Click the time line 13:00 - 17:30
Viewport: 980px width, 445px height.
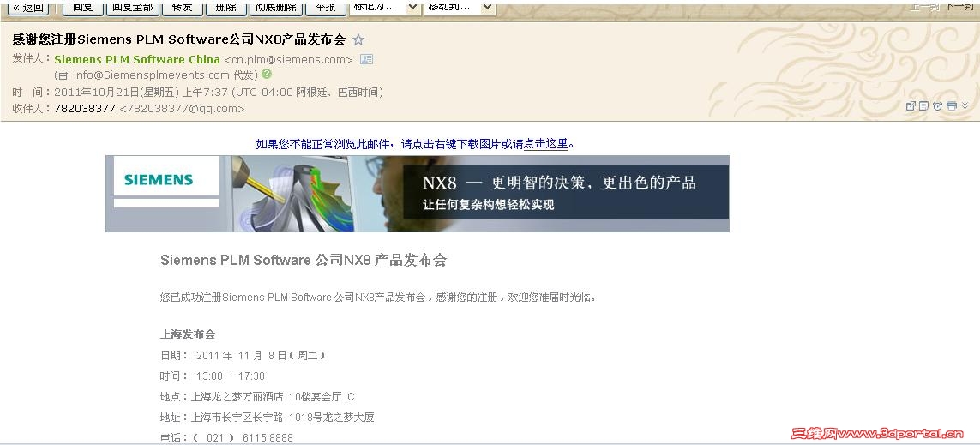click(213, 376)
